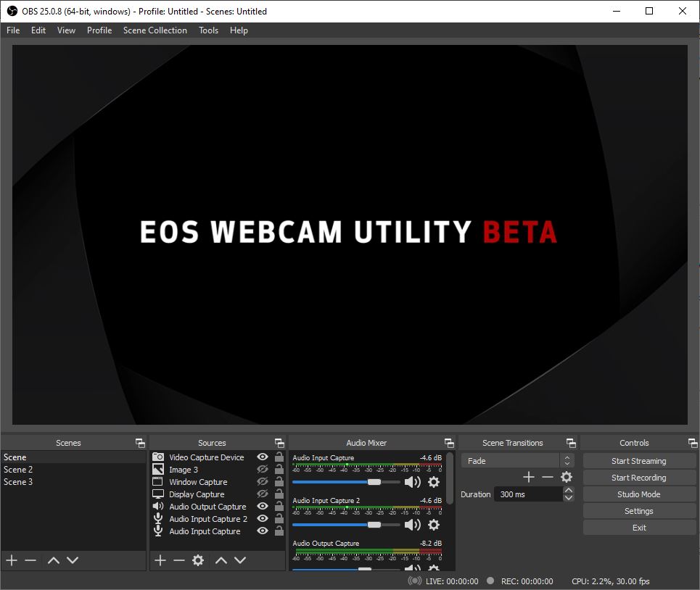The width and height of the screenshot is (700, 590).
Task: Adjust the Audio Input Capture volume slider
Action: (x=374, y=482)
